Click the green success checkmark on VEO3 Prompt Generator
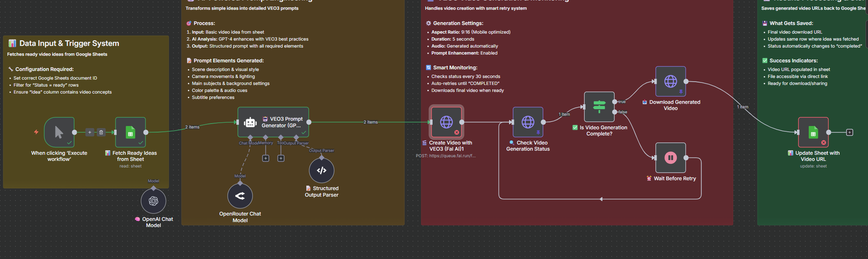This screenshot has height=259, width=868. [304, 132]
